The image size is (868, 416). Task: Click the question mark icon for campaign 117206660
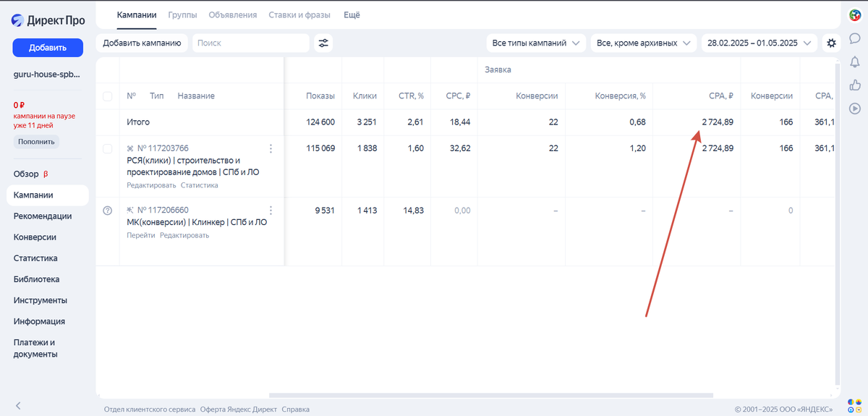click(x=108, y=211)
